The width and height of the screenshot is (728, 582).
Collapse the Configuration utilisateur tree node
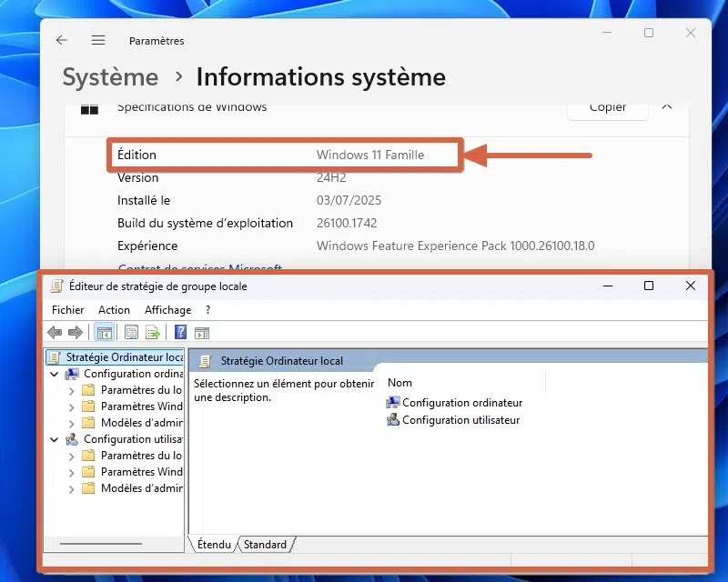[x=55, y=439]
